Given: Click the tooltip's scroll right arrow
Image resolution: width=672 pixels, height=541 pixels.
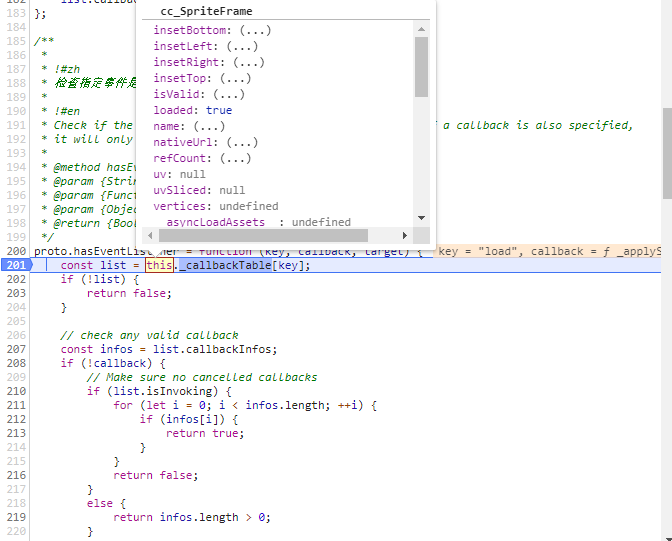Looking at the screenshot, I should click(x=405, y=235).
